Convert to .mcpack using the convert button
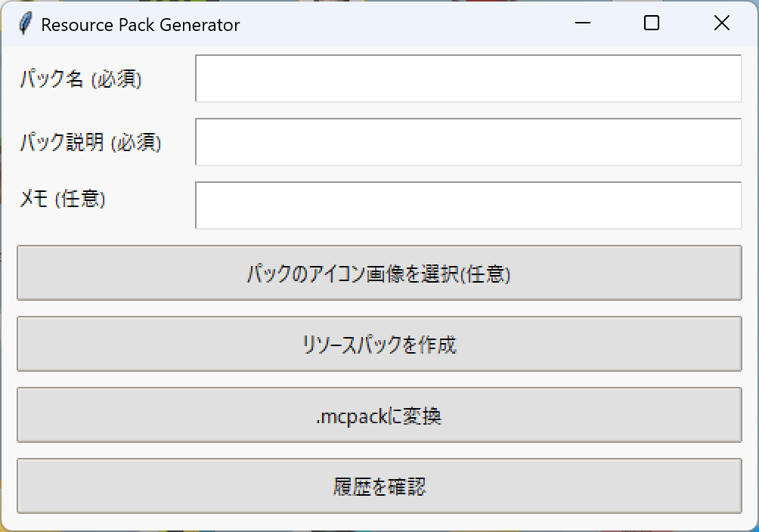Viewport: 759px width, 532px height. pyautogui.click(x=379, y=415)
